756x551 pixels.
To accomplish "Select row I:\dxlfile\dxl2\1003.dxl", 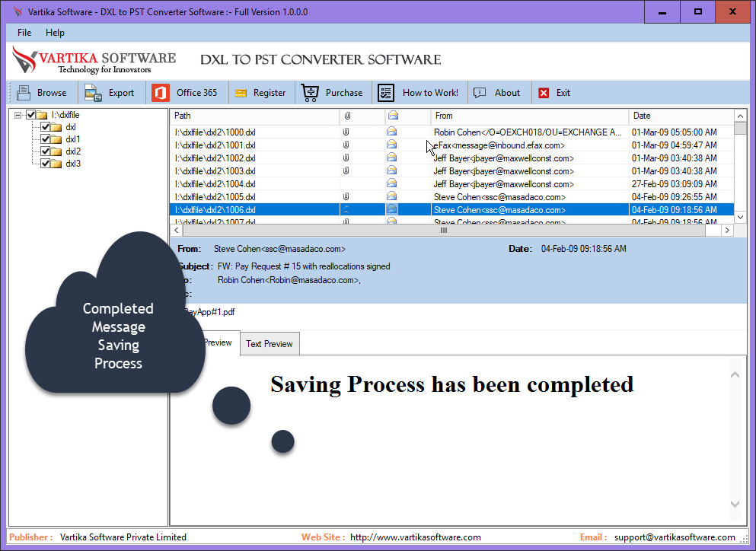I will click(451, 170).
